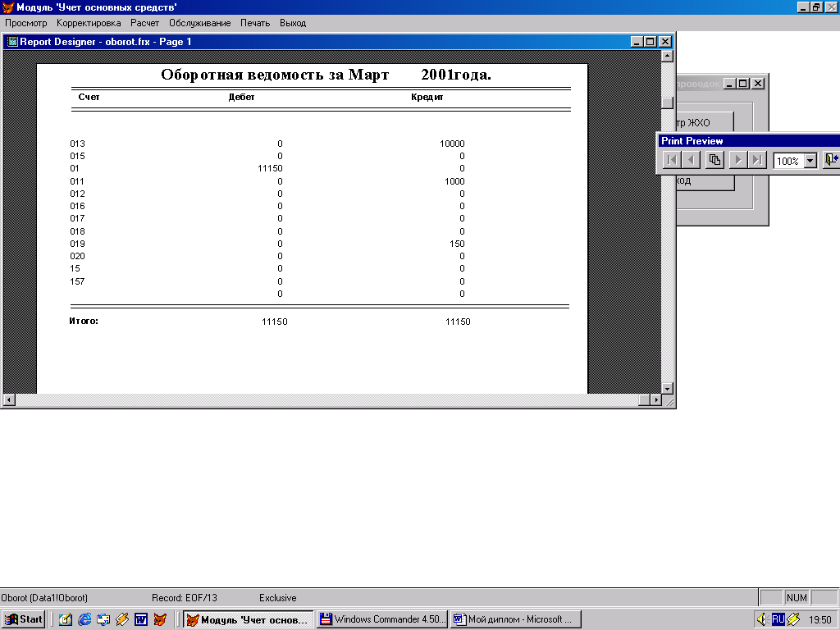Click account number 019
The image size is (840, 630).
pos(77,244)
